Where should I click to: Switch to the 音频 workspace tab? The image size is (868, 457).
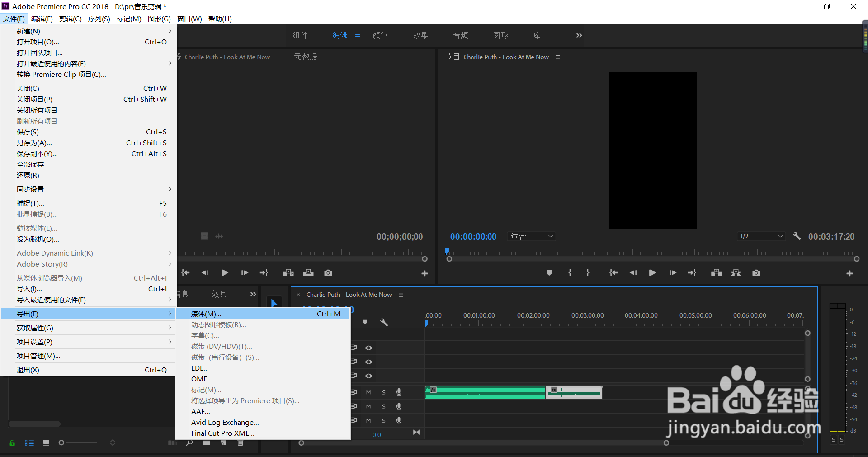pyautogui.click(x=461, y=35)
